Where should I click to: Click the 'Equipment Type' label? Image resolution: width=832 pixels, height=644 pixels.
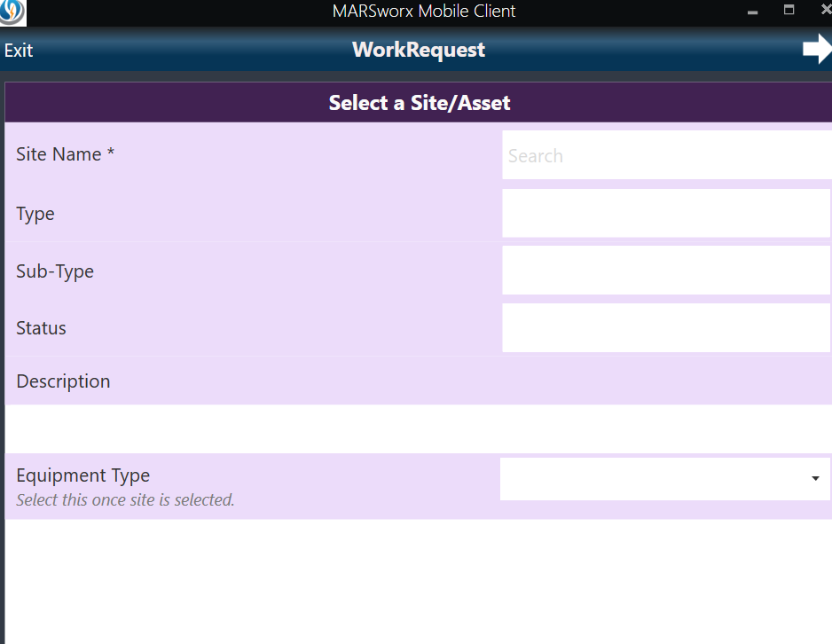(x=82, y=475)
